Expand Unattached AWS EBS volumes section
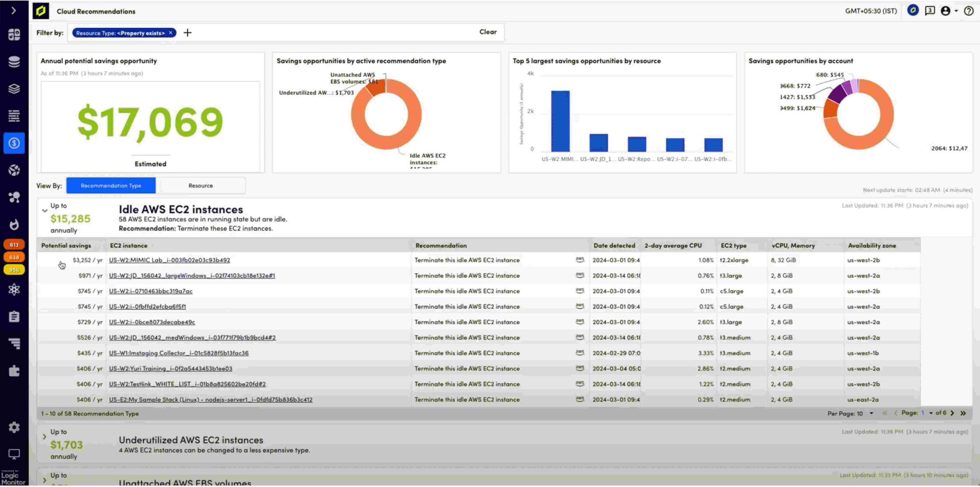 (x=44, y=480)
